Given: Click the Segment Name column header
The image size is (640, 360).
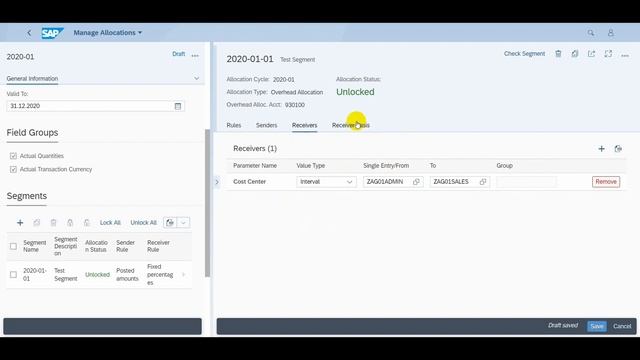Looking at the screenshot, I should 34,246.
